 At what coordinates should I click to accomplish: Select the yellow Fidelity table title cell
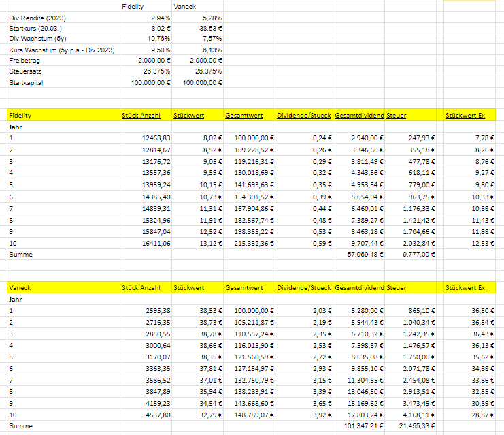(x=64, y=115)
